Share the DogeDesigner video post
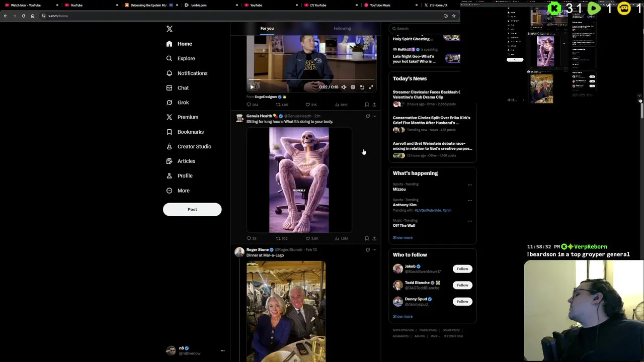Screen dimensions: 644x362 click(374, 105)
